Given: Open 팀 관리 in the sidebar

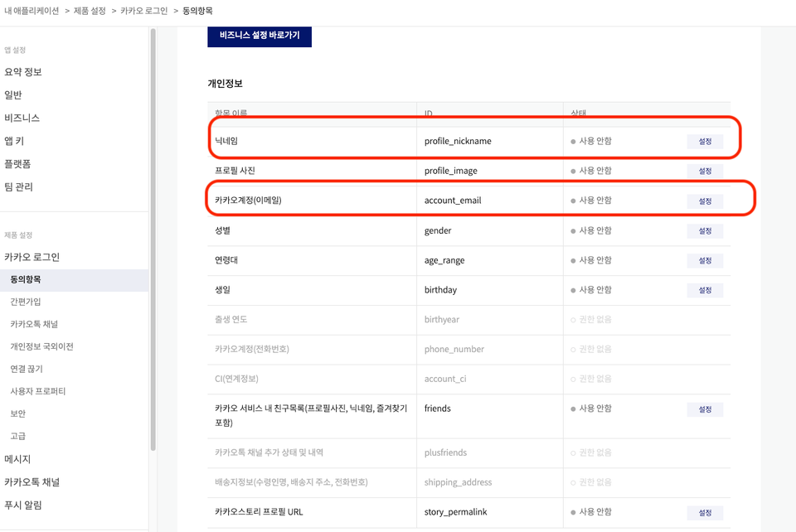Looking at the screenshot, I should click(19, 186).
